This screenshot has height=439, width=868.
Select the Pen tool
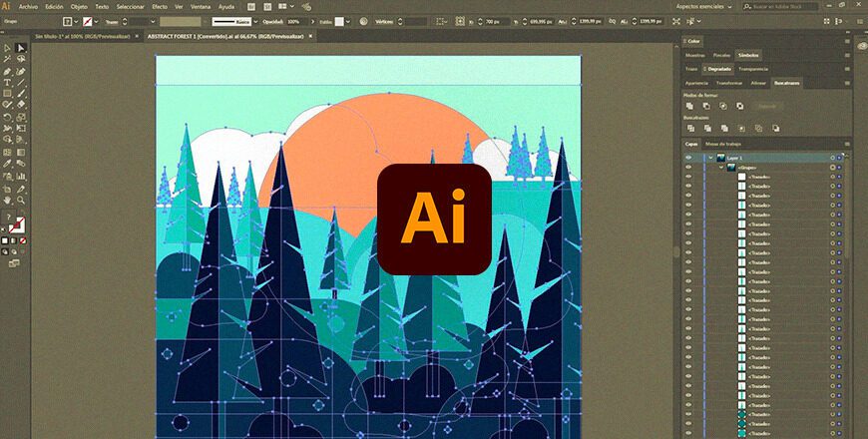7,71
